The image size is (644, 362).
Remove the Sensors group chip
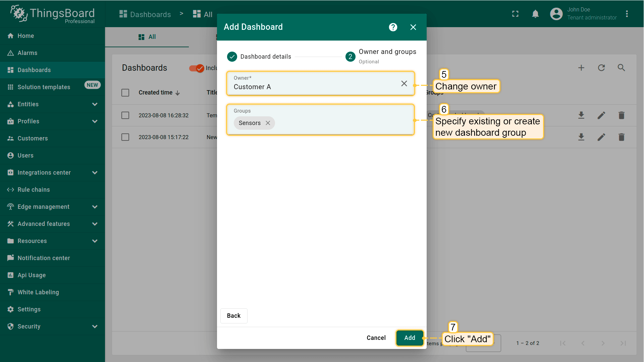(x=268, y=123)
